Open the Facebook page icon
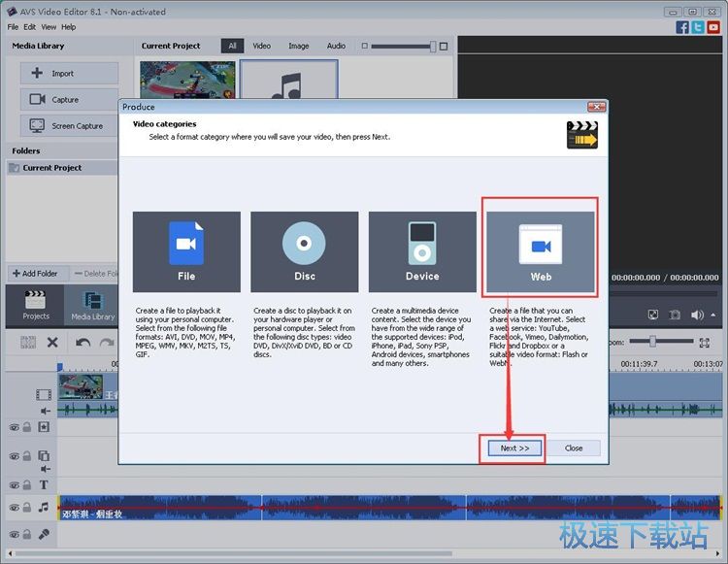This screenshot has width=728, height=564. point(682,27)
